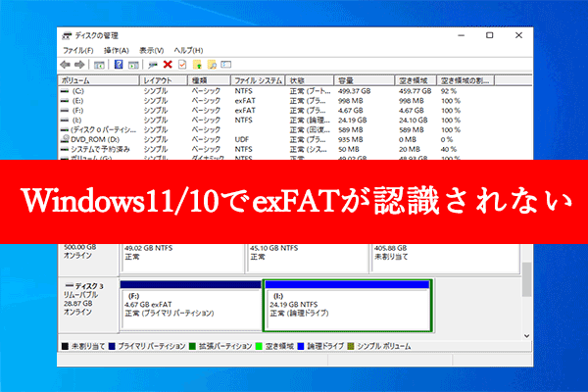This screenshot has height=392, width=588.
Task: Sort by the レイアウト column header
Action: (164, 80)
